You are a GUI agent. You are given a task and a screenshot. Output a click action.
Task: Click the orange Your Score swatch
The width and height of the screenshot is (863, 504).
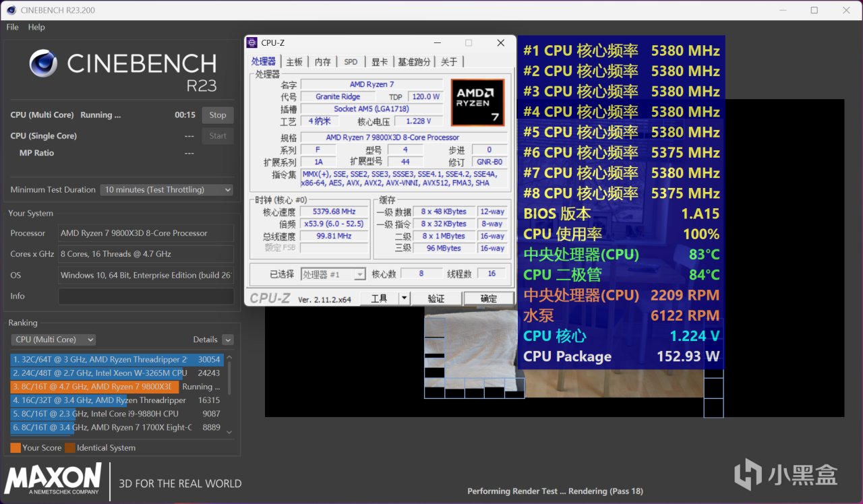click(x=16, y=447)
